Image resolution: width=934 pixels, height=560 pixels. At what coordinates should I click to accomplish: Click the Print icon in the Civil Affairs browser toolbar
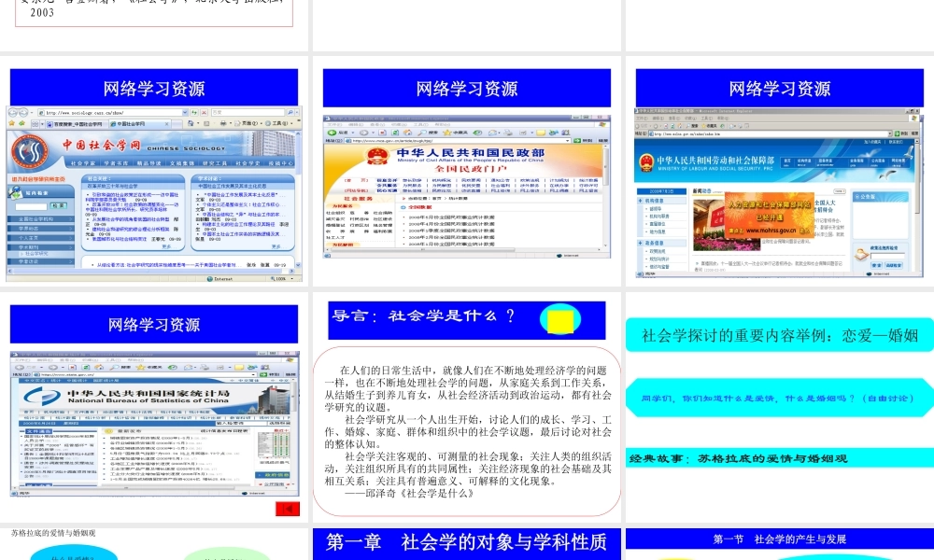tap(507, 133)
